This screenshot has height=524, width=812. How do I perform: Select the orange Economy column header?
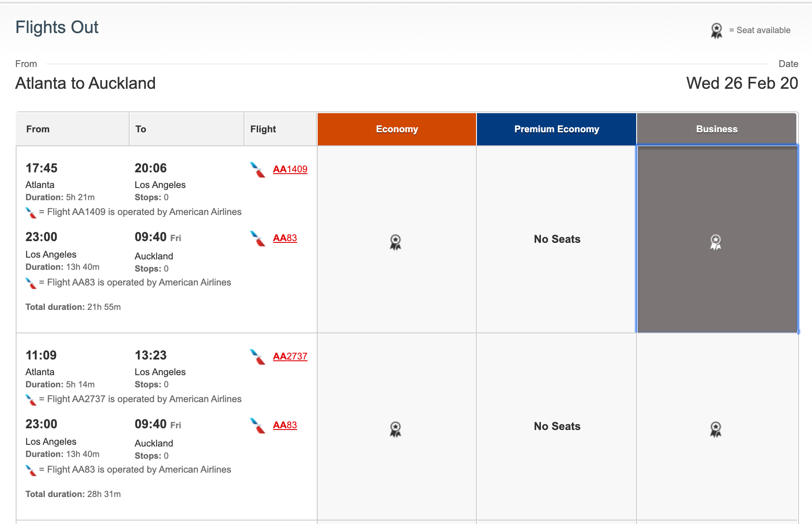tap(397, 129)
